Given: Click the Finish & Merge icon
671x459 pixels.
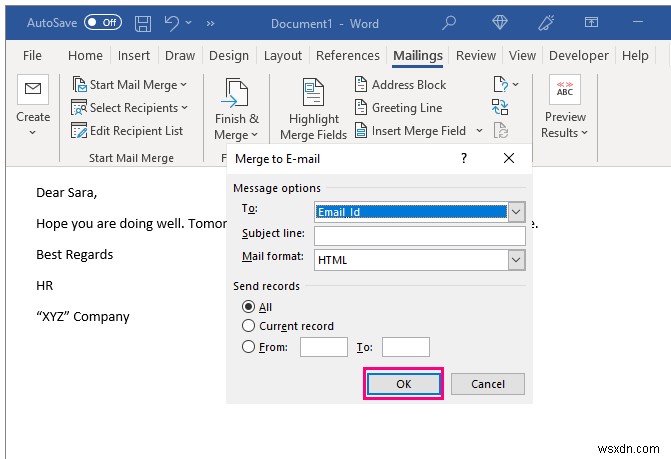Looking at the screenshot, I should point(236,92).
